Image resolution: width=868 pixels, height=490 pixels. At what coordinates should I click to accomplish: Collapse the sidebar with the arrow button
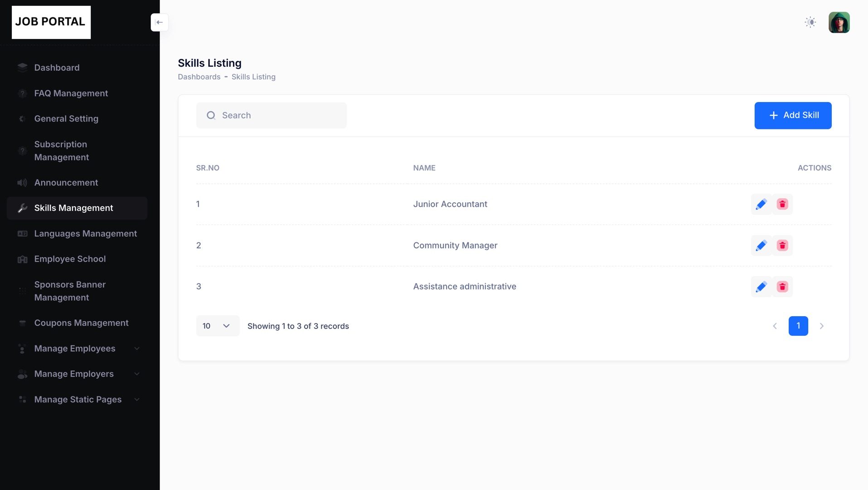click(x=160, y=22)
